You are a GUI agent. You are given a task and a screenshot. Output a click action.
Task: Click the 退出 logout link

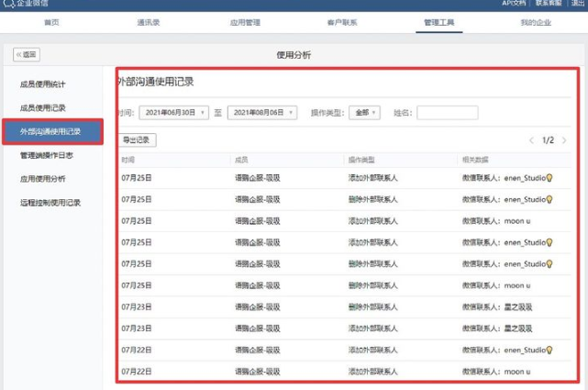578,5
